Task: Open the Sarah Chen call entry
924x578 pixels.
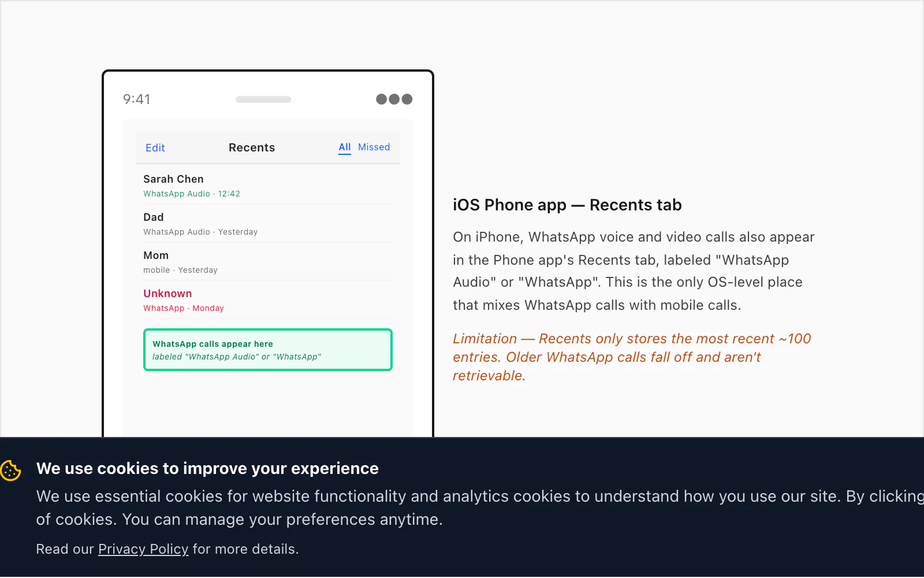Action: pyautogui.click(x=268, y=185)
